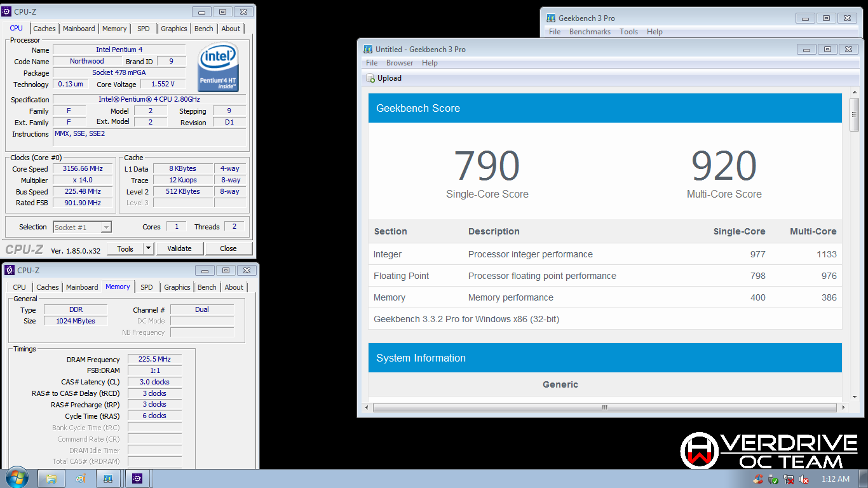Open Bench tab in the top CPU-Z window
Image resolution: width=868 pixels, height=488 pixels.
click(204, 29)
